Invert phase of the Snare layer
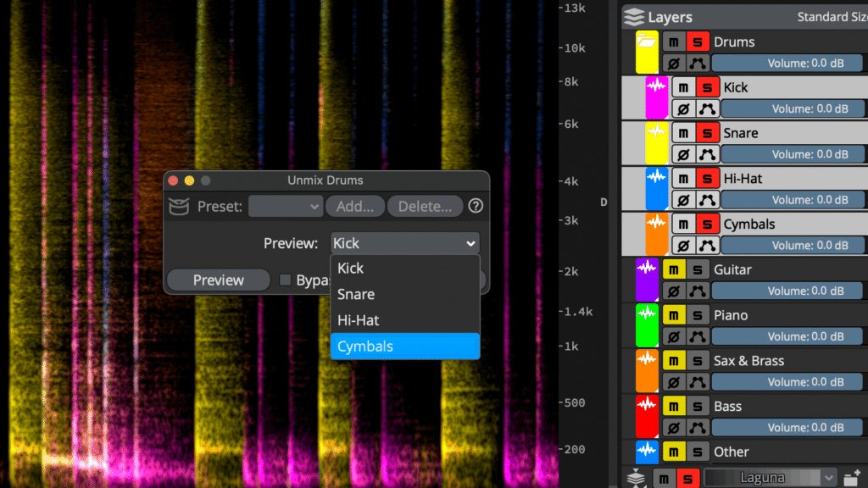 pyautogui.click(x=682, y=154)
